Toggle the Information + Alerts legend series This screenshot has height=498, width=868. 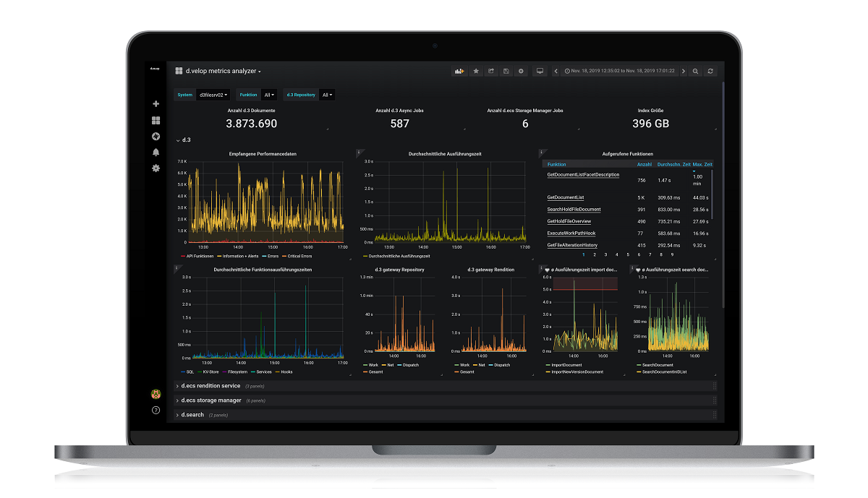click(238, 256)
